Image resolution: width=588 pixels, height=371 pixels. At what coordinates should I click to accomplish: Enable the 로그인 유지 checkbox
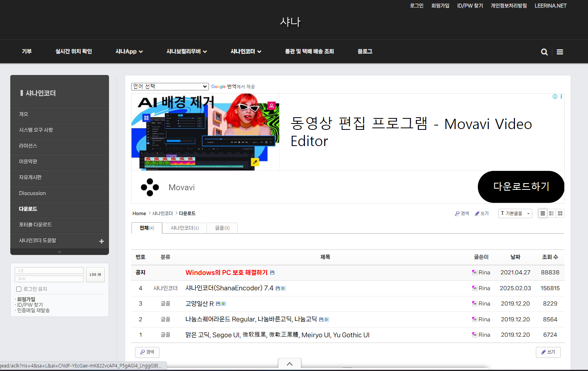(x=19, y=289)
